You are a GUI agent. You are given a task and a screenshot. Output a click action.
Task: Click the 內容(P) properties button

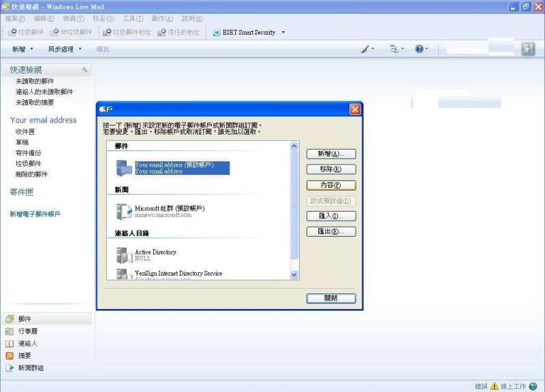pos(331,185)
